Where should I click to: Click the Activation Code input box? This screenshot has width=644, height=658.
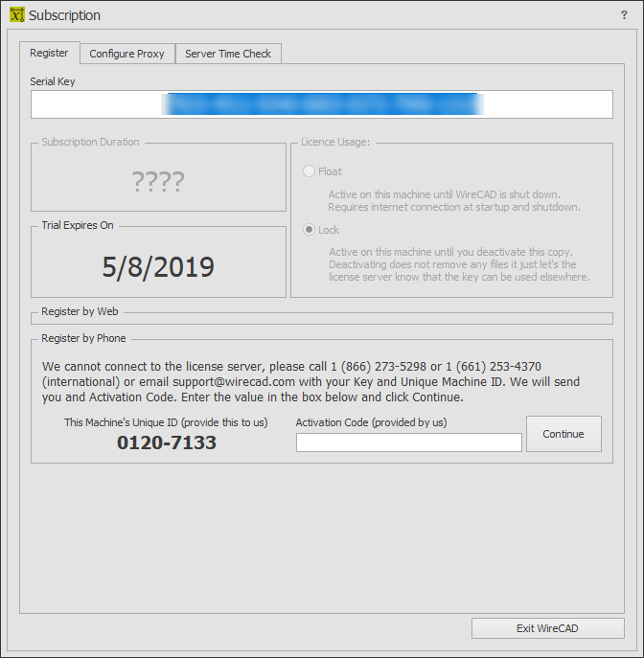coord(409,442)
